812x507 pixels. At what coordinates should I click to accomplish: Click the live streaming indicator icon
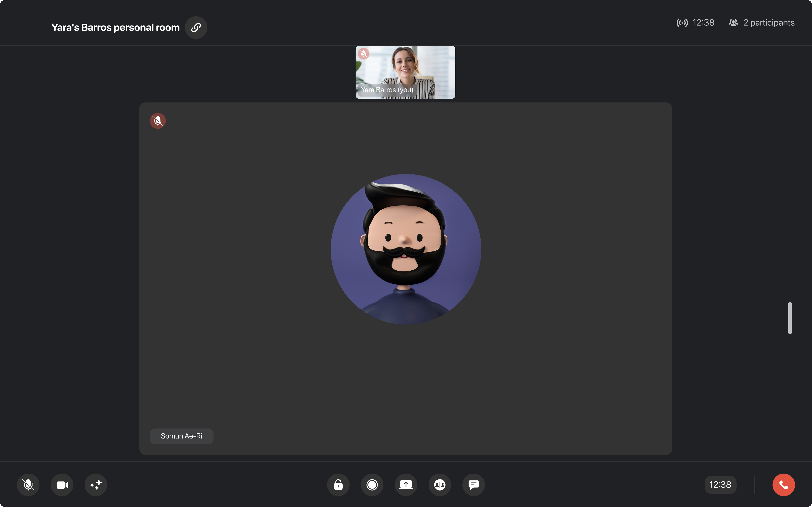(x=683, y=22)
